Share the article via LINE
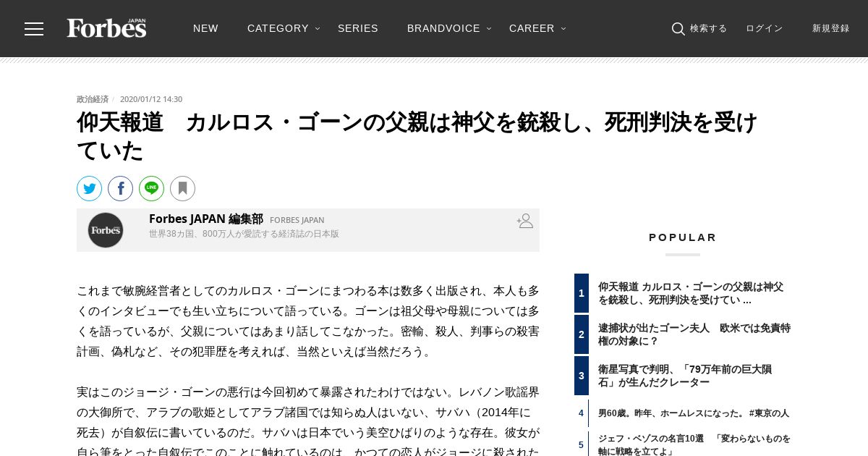Viewport: 868px width, 456px height. point(152,189)
